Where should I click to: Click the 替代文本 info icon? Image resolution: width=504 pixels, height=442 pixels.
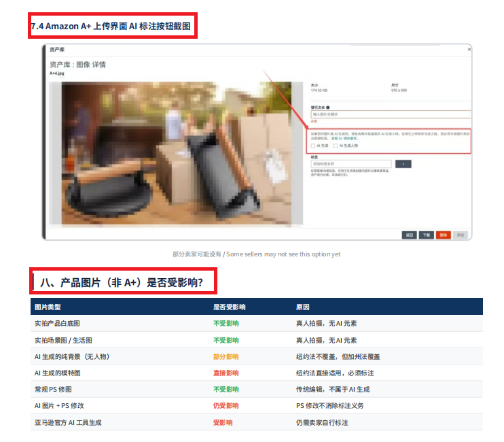point(327,107)
